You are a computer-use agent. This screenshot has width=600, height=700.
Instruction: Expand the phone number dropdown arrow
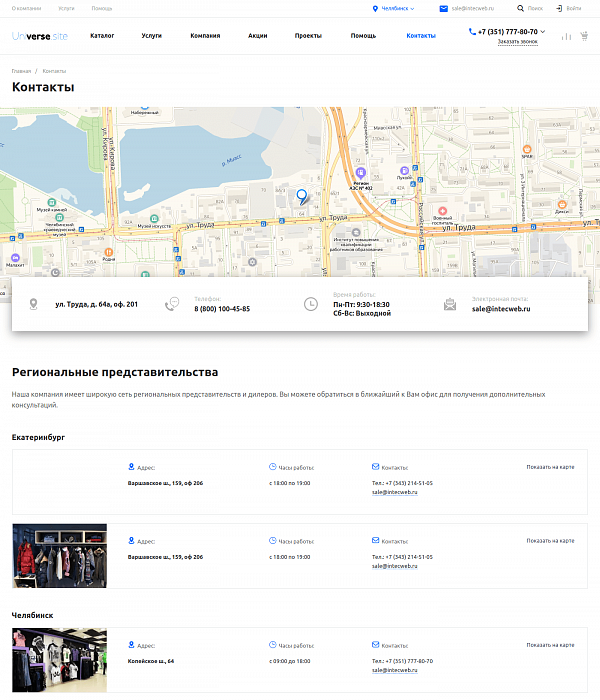point(542,32)
